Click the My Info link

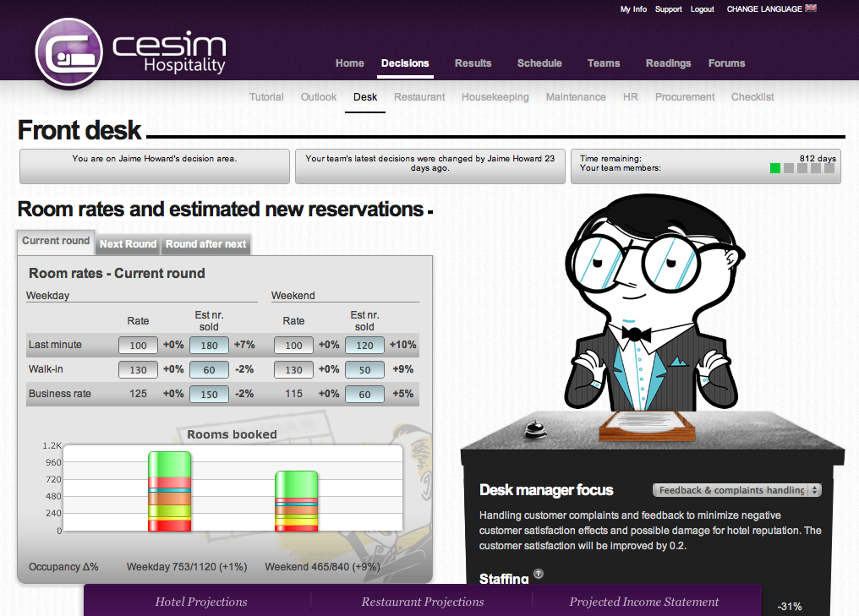click(x=633, y=8)
